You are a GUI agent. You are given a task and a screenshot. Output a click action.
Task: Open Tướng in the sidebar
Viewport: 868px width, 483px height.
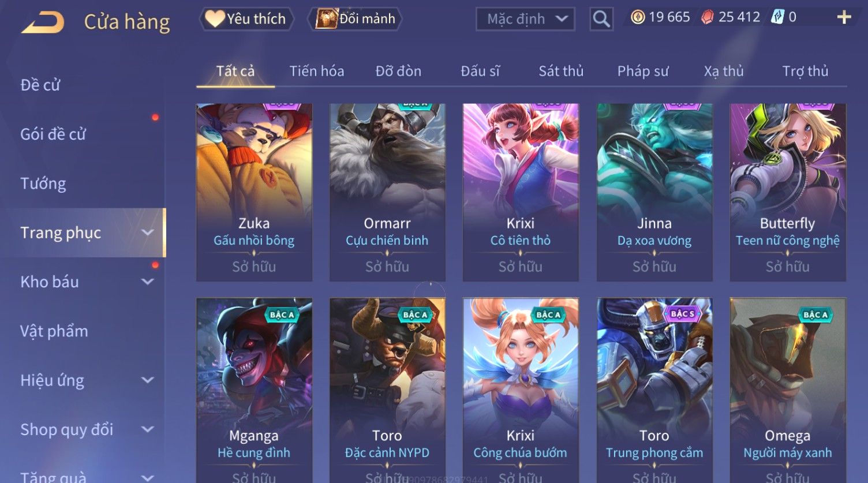pos(43,184)
